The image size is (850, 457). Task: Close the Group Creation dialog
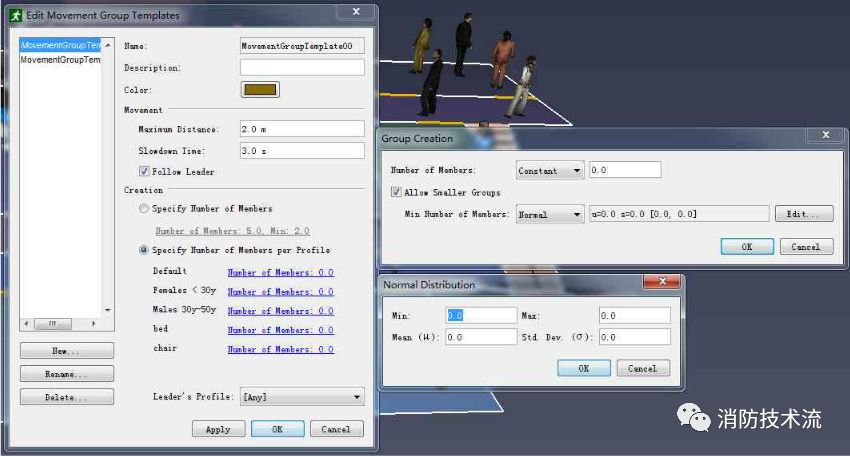click(825, 135)
